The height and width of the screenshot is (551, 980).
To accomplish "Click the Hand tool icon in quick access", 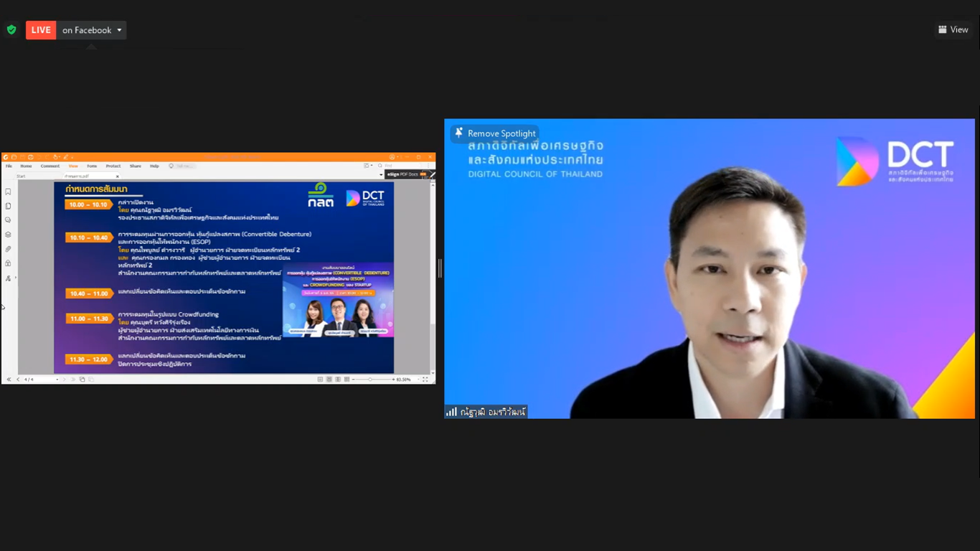I will click(x=55, y=157).
